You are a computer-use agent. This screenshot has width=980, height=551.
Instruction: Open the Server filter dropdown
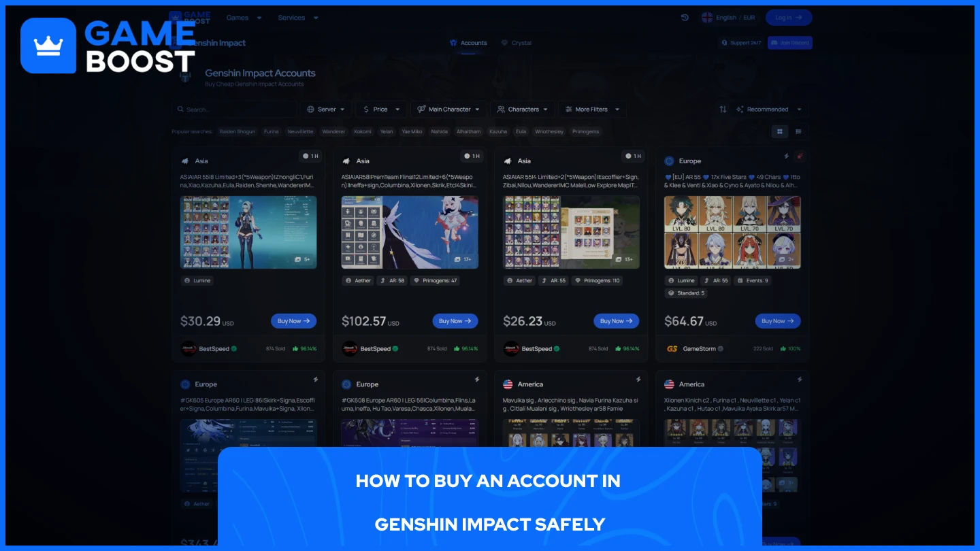(x=326, y=109)
